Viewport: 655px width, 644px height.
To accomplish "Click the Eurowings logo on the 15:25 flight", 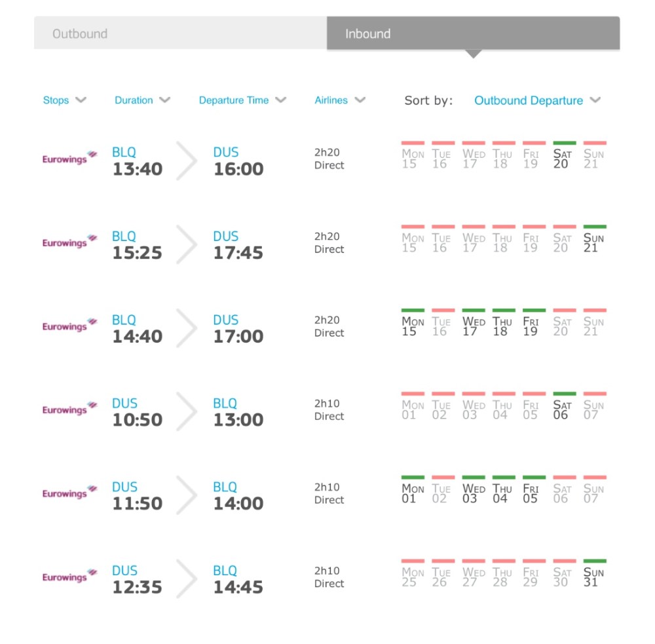I will [69, 242].
